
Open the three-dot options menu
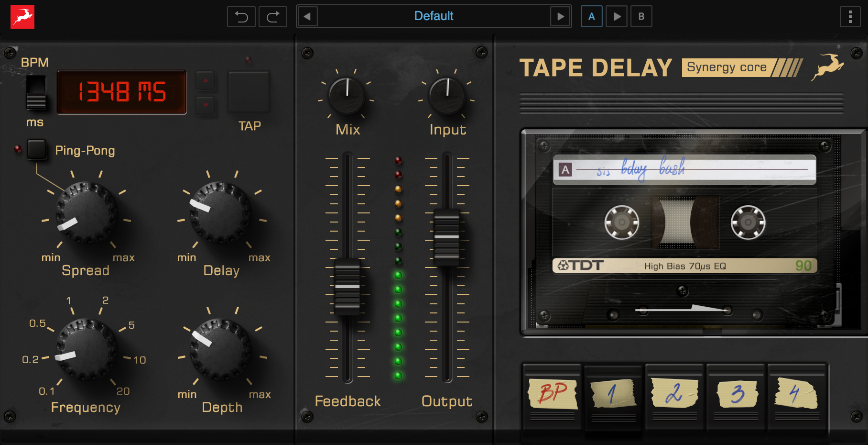[850, 17]
